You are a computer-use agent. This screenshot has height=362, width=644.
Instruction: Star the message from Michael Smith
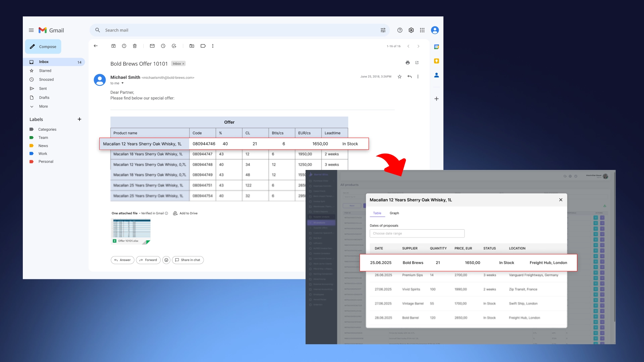(399, 77)
